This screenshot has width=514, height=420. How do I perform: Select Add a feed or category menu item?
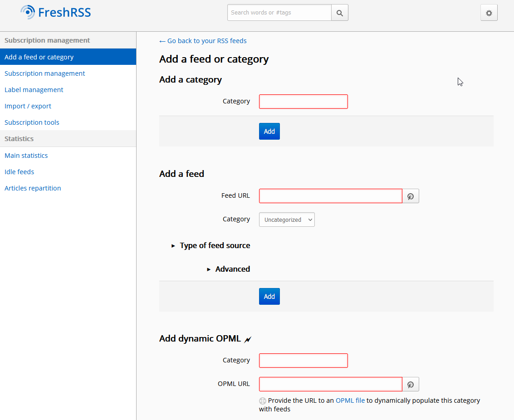(68, 57)
